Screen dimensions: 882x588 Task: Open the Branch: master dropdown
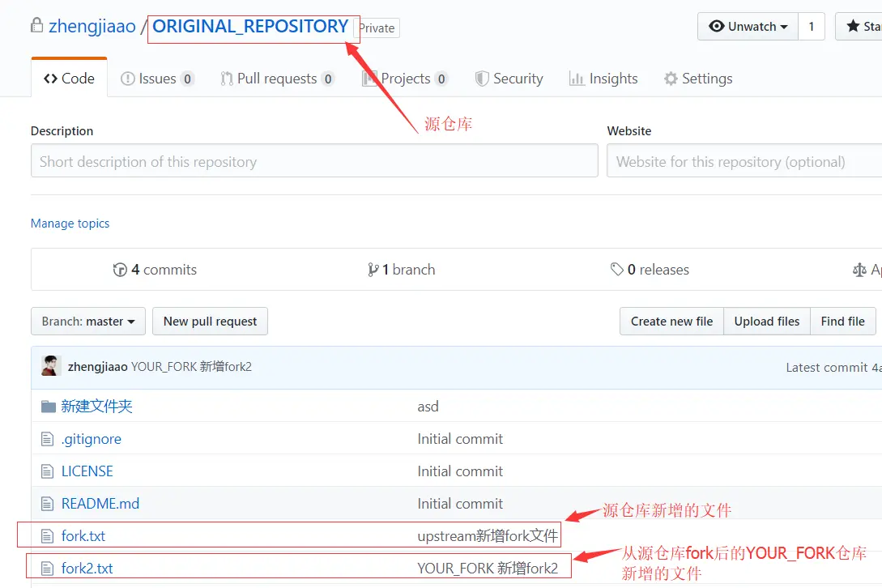[x=87, y=321]
